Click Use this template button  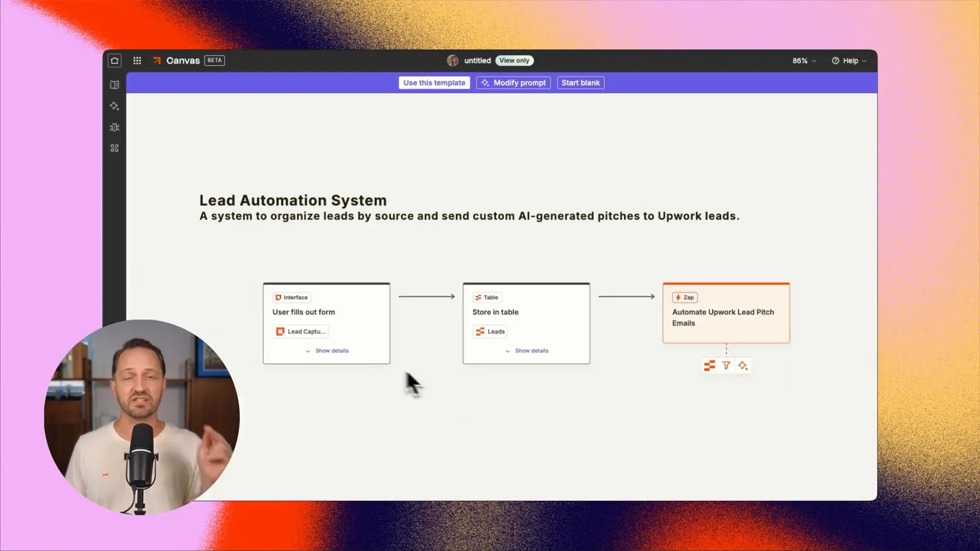point(433,82)
